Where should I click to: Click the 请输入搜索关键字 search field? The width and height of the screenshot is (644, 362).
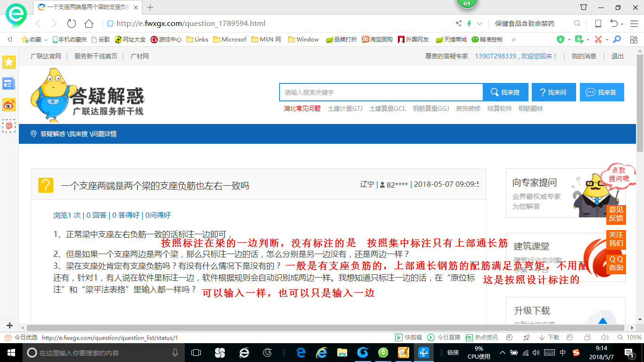click(x=381, y=92)
